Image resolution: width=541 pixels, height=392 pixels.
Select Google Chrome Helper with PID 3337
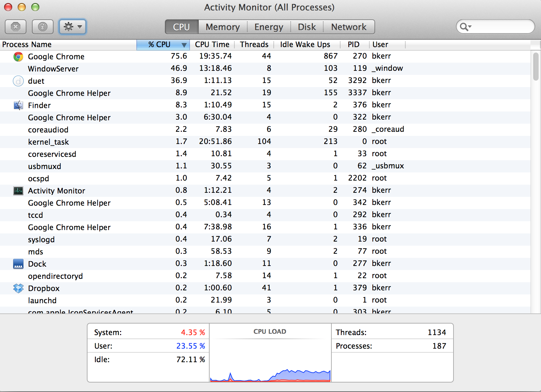(265, 93)
